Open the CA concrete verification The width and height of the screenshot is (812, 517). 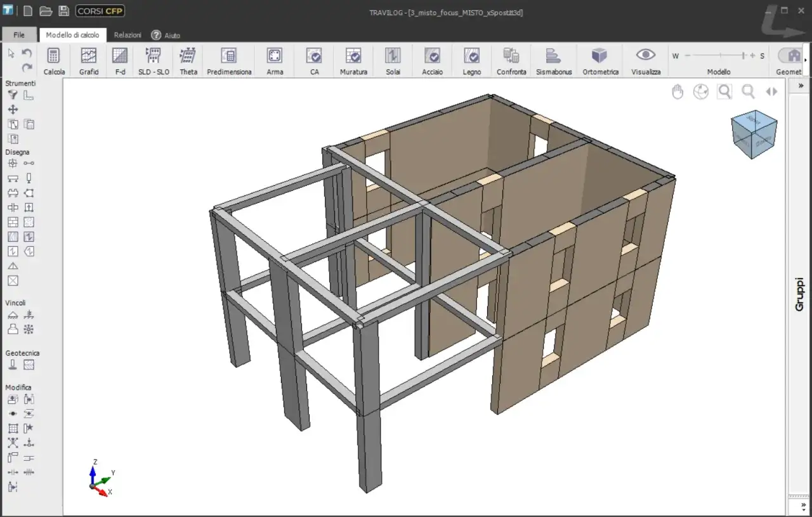coord(314,62)
